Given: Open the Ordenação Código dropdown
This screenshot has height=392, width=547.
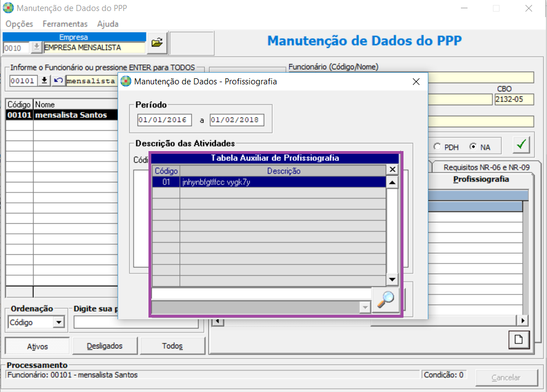Looking at the screenshot, I should tap(59, 323).
